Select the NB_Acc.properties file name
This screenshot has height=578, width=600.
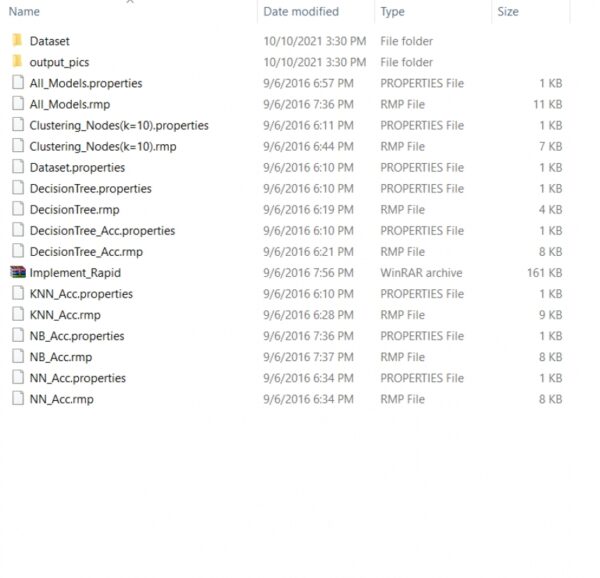[77, 336]
